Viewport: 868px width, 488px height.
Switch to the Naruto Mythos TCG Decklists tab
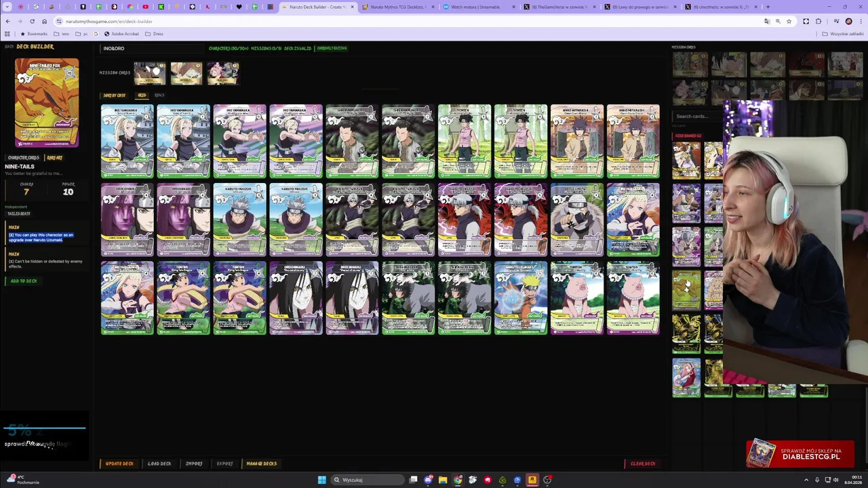point(399,7)
